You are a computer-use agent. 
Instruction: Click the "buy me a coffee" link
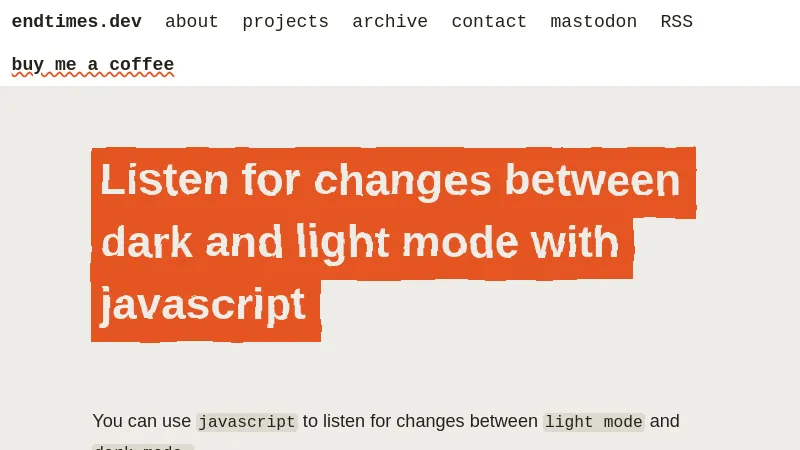(92, 65)
